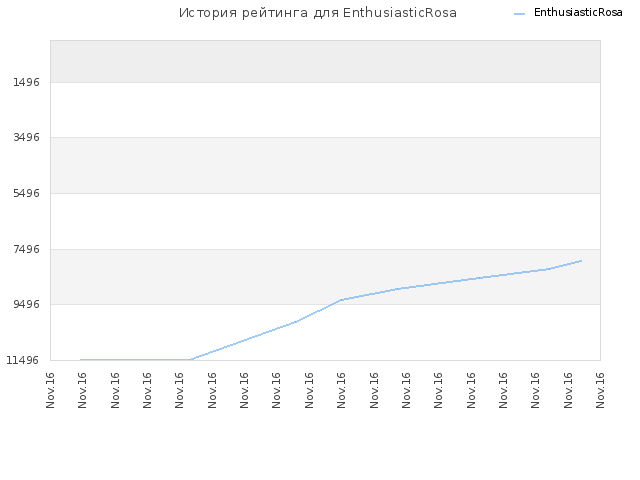This screenshot has height=480, width=640.
Task: Click the shaded band between 3496 and 5496
Action: click(325, 165)
